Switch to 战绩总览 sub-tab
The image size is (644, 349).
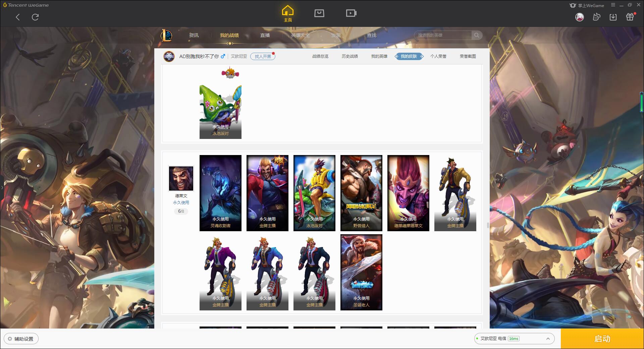point(320,56)
